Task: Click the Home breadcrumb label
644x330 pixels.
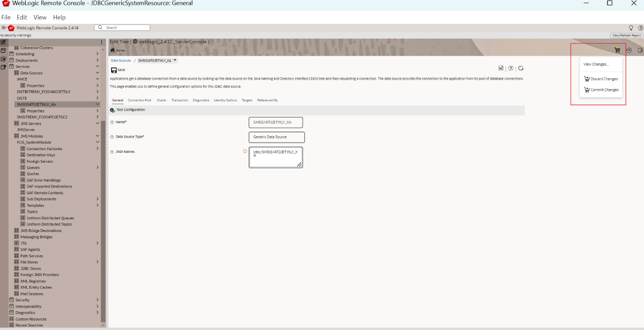Action: (121, 50)
